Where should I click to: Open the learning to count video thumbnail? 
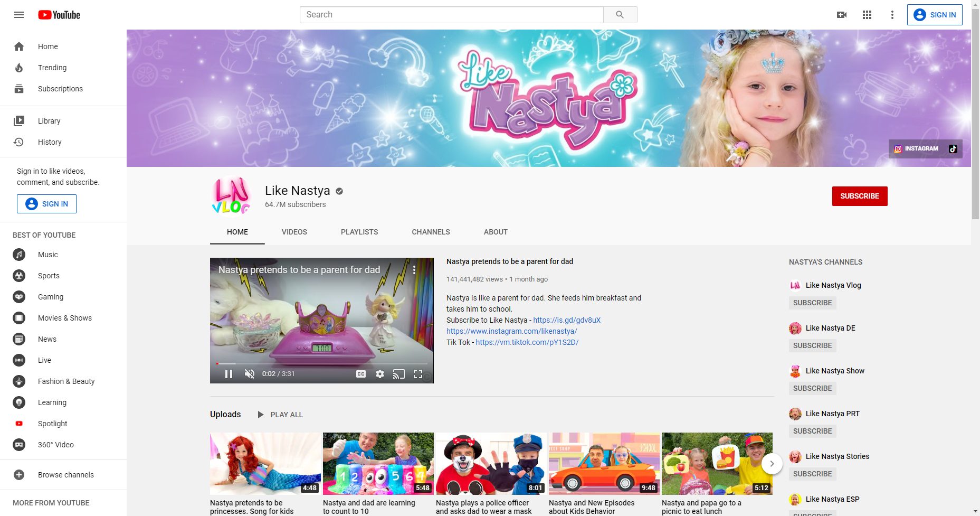coord(378,464)
